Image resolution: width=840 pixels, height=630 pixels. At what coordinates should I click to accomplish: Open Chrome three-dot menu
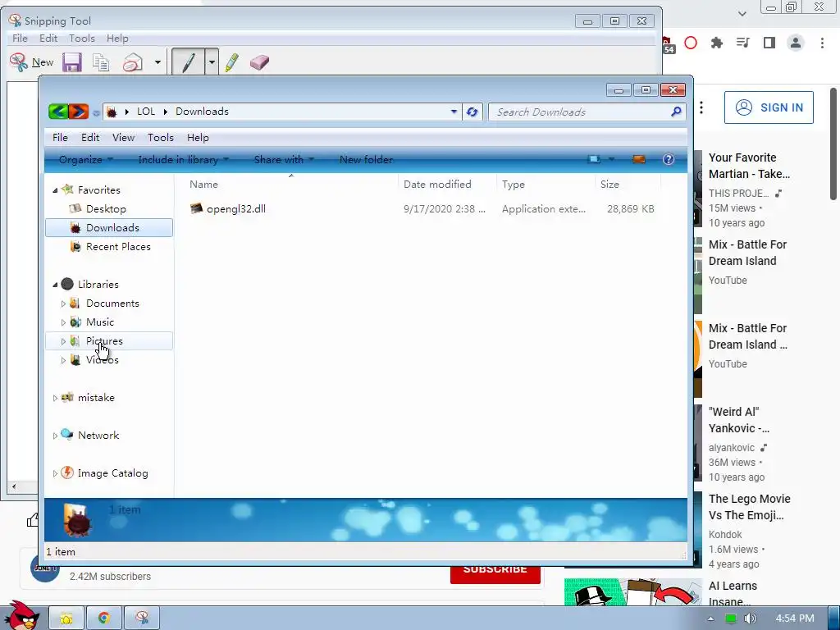[x=822, y=43]
